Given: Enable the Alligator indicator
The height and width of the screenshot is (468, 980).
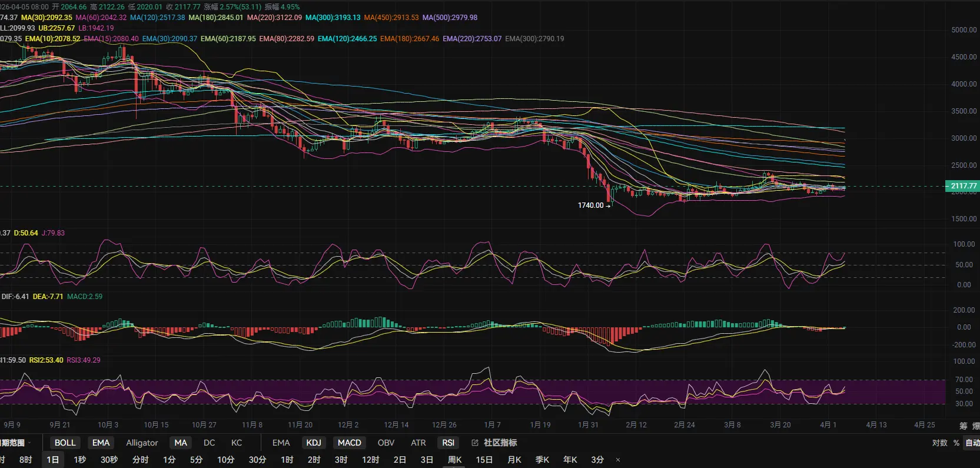Looking at the screenshot, I should pyautogui.click(x=142, y=443).
